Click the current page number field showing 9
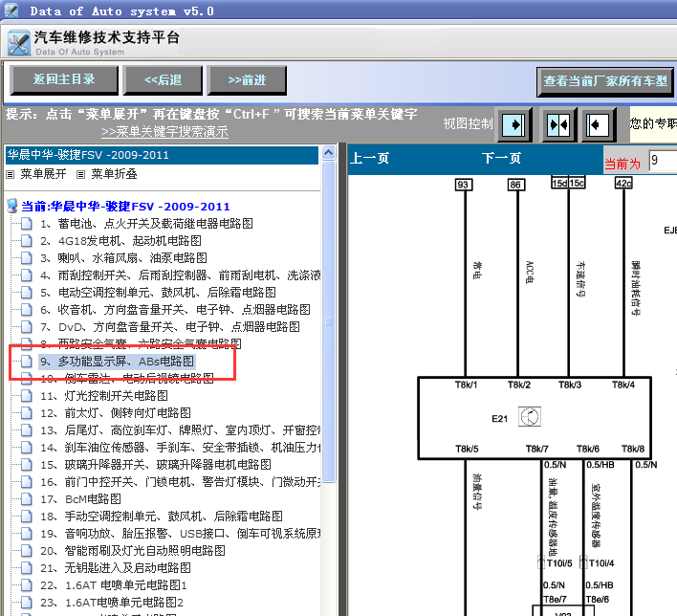677x616 pixels. point(663,161)
